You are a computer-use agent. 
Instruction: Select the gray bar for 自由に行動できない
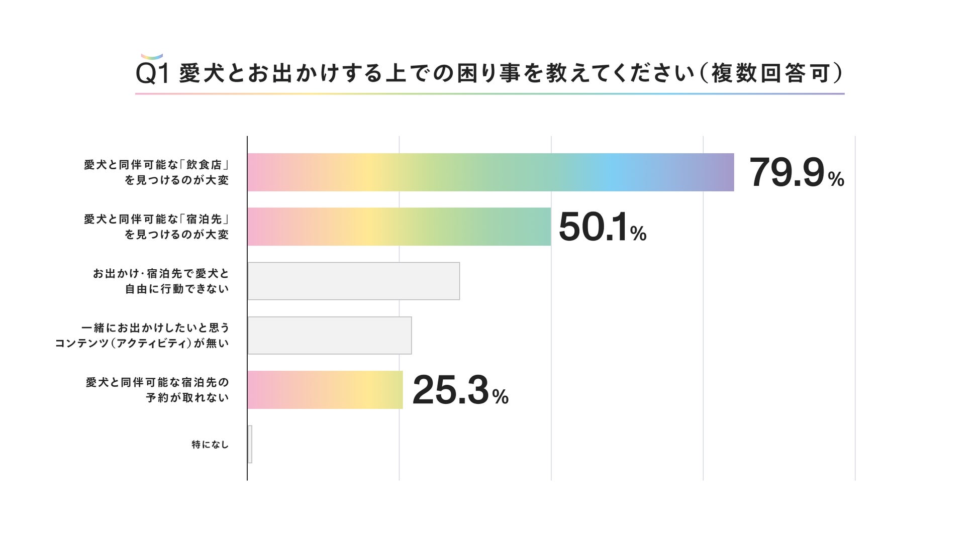click(353, 281)
